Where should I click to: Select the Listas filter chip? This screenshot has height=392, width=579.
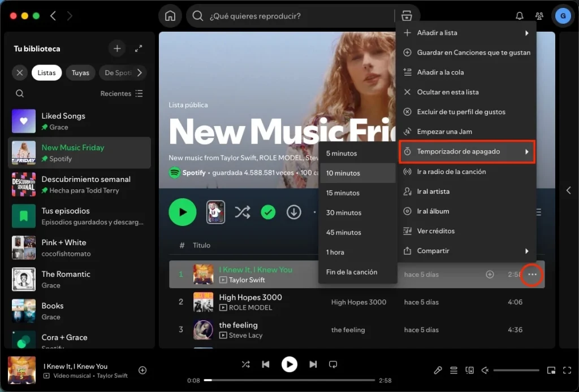click(46, 73)
